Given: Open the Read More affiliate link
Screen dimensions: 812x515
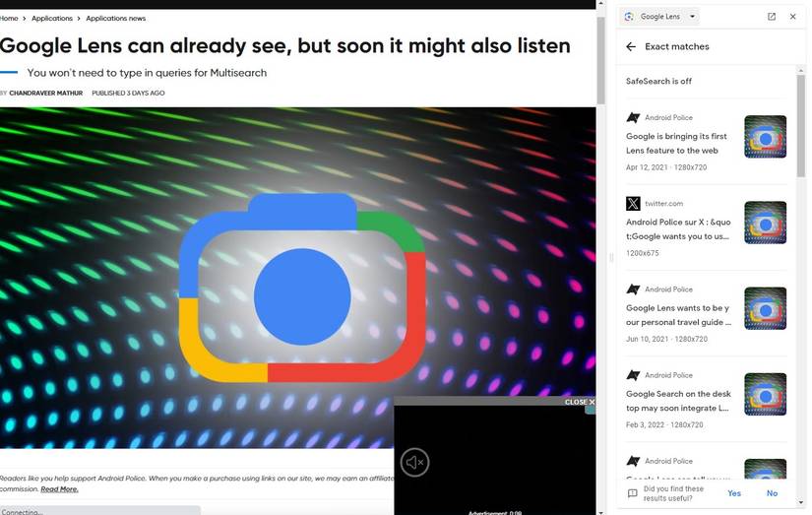Looking at the screenshot, I should coord(59,489).
